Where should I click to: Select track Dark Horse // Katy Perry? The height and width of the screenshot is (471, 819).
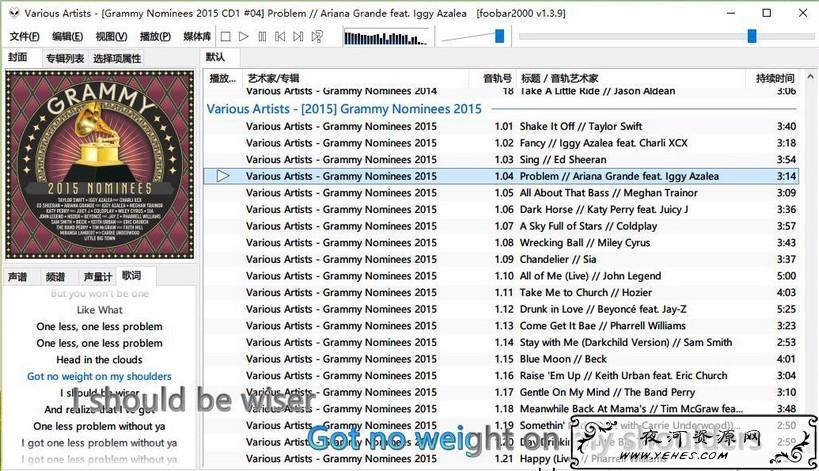(x=501, y=209)
